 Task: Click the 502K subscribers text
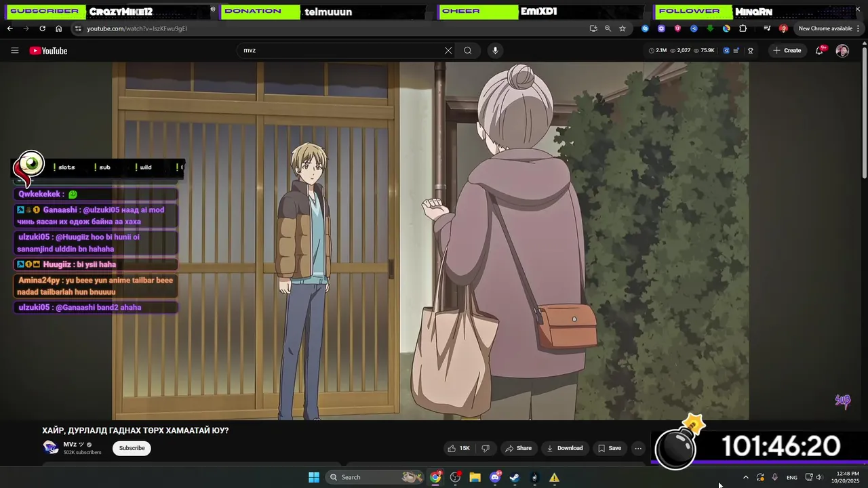[x=82, y=453]
